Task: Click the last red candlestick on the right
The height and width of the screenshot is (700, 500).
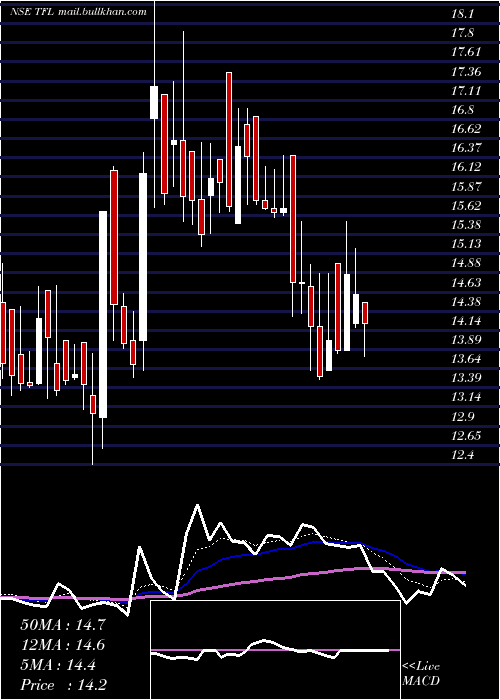Action: [x=365, y=312]
